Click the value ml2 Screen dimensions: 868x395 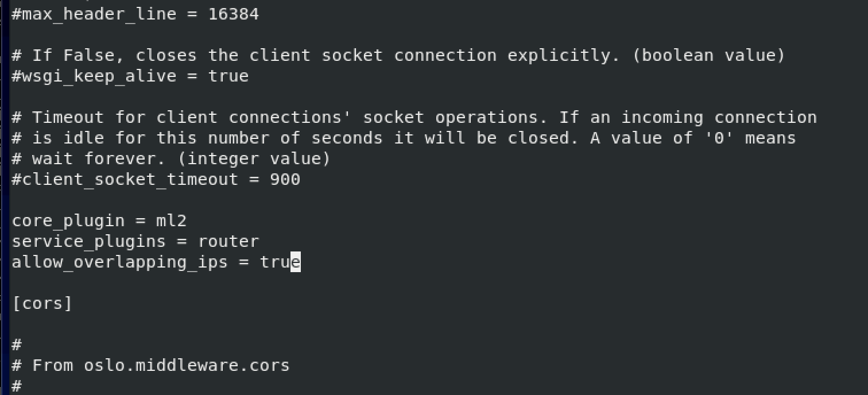pos(172,221)
